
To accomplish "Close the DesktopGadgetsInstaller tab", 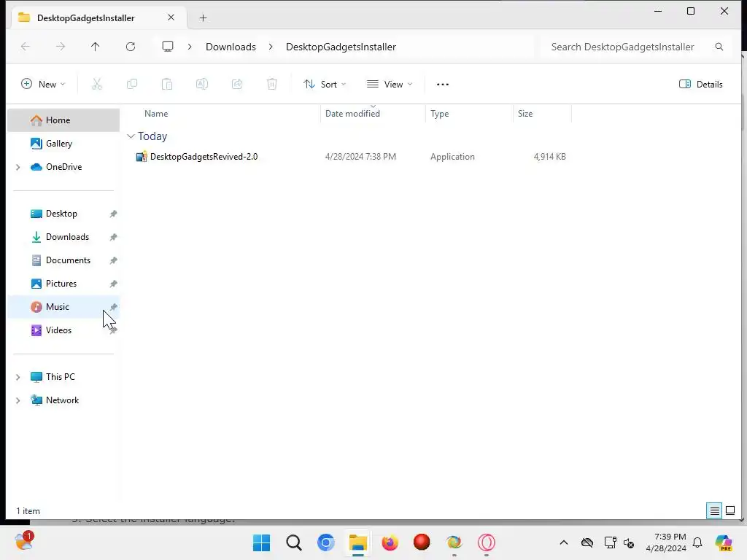I will (x=171, y=17).
